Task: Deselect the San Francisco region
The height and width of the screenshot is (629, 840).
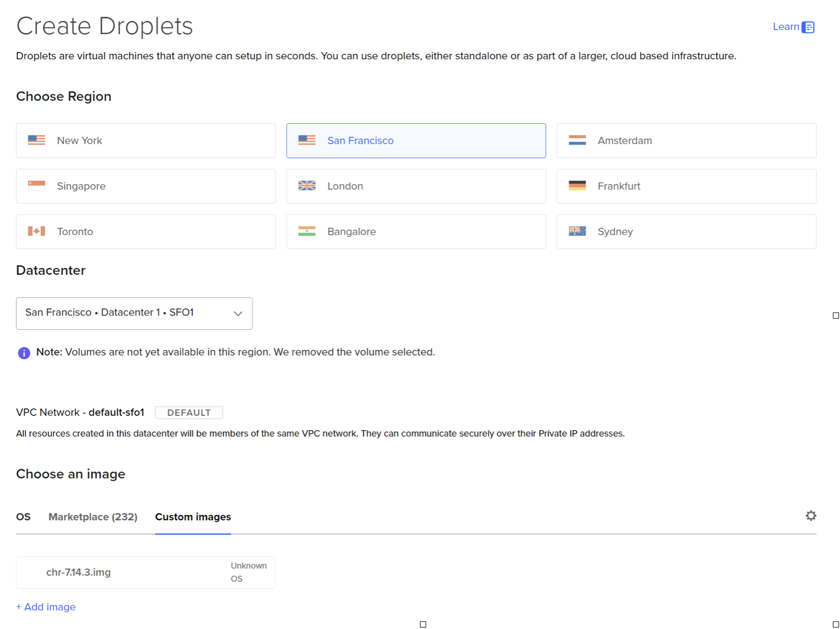Action: point(416,141)
